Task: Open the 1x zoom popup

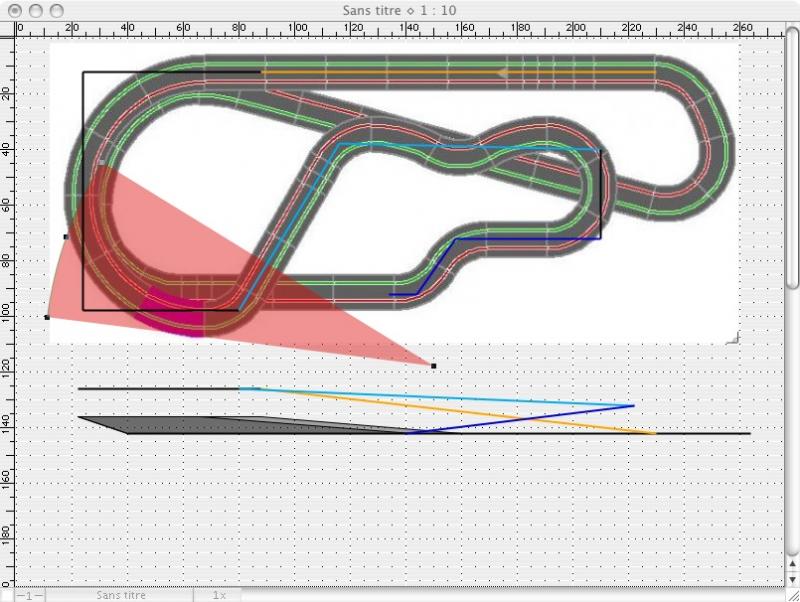Action: 218,595
